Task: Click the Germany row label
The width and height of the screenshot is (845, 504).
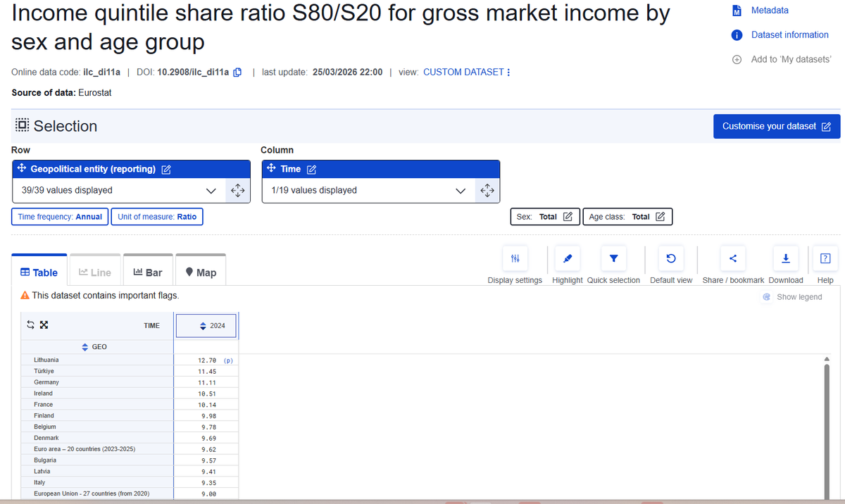Action: click(x=46, y=382)
